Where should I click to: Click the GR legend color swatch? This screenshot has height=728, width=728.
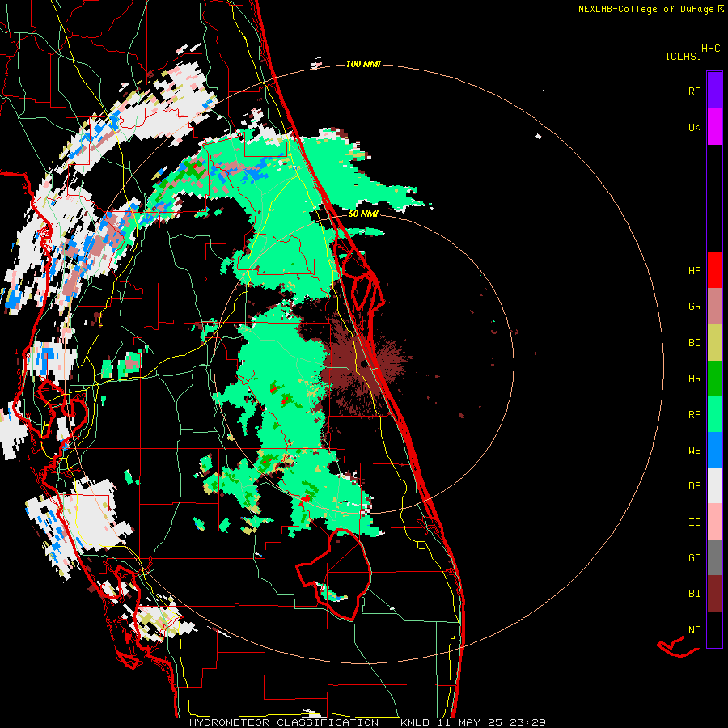714,307
